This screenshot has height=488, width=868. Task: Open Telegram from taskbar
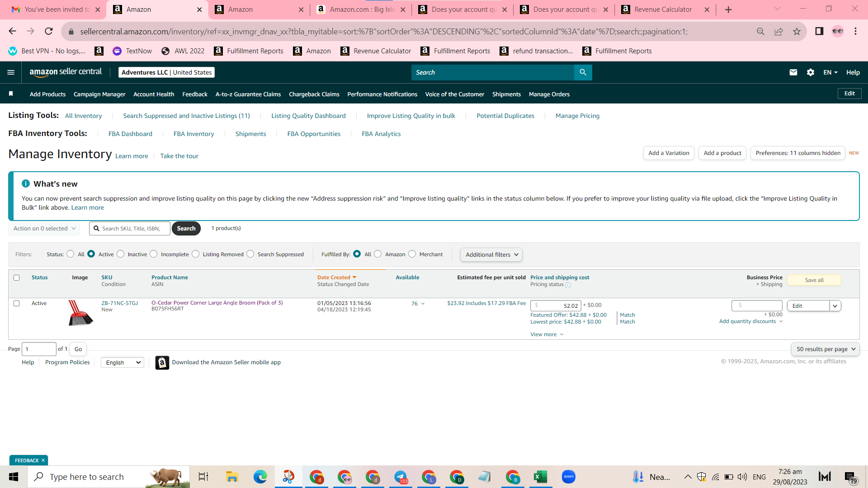pos(401,477)
